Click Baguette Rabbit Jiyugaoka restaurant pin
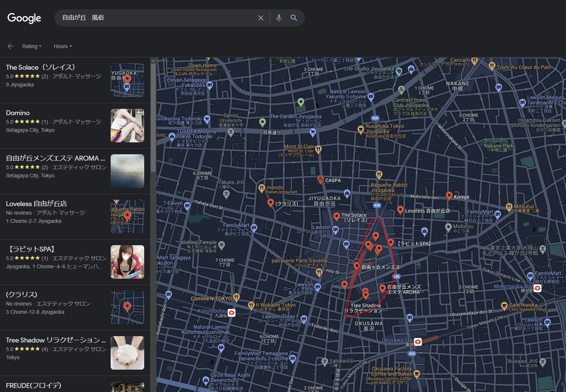 tap(379, 174)
